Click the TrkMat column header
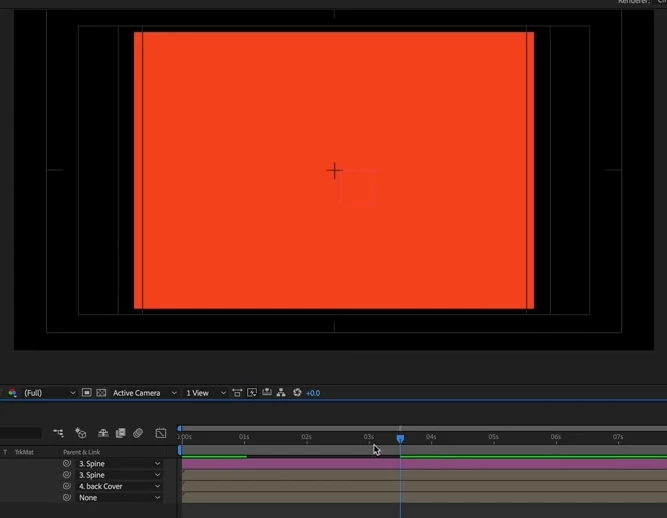Viewport: 667px width, 518px height. [x=24, y=452]
